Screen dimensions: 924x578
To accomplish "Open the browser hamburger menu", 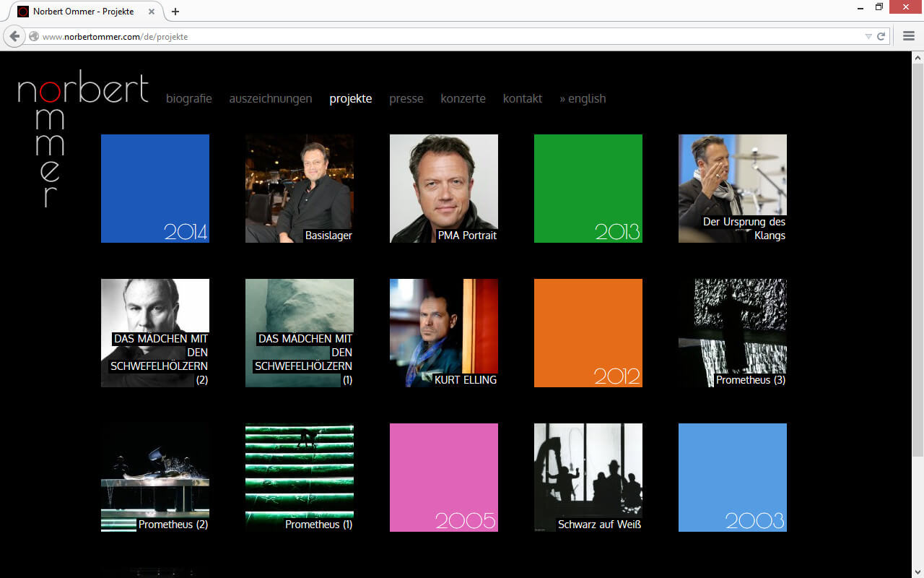I will (909, 36).
